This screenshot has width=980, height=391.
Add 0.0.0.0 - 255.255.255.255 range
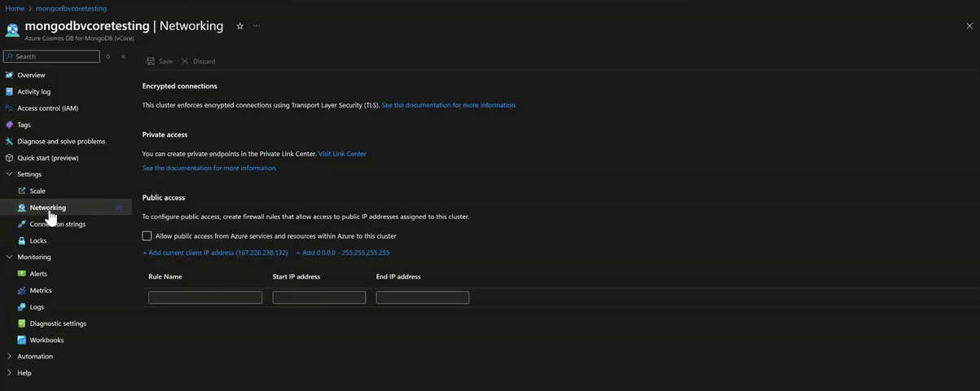[x=343, y=253]
